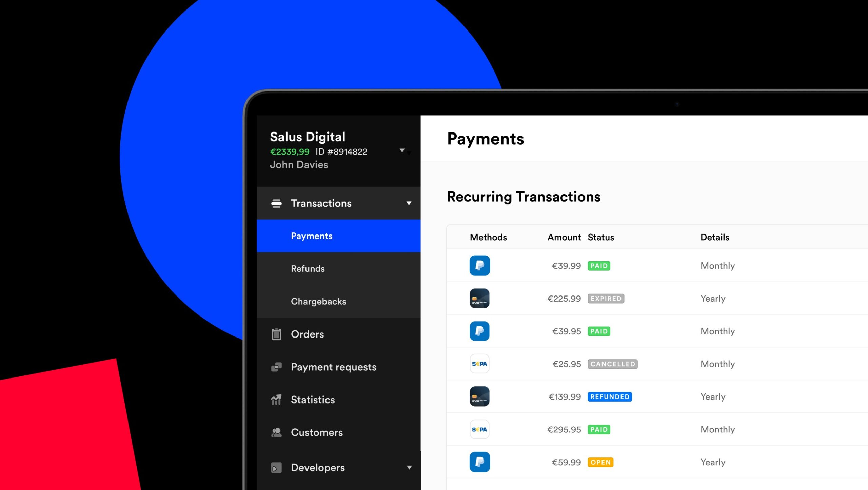Click the PayPal icon third row
The image size is (868, 490).
(480, 331)
